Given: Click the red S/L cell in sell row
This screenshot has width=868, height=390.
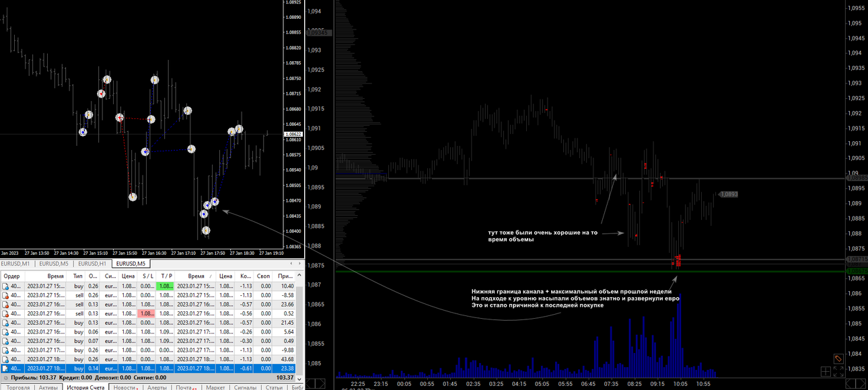Looking at the screenshot, I should pos(146,313).
